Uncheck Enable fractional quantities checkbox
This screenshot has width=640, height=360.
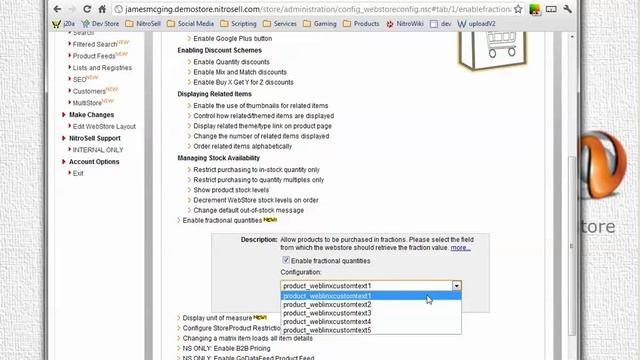(x=286, y=260)
